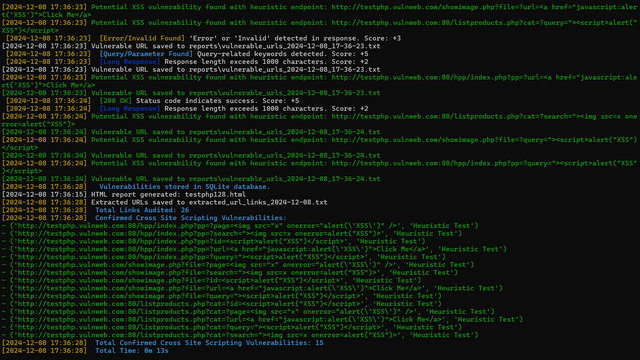The height and width of the screenshot is (360, 640).
Task: Select list row hpp/index.php?pp=?query=
Action: coord(224,257)
